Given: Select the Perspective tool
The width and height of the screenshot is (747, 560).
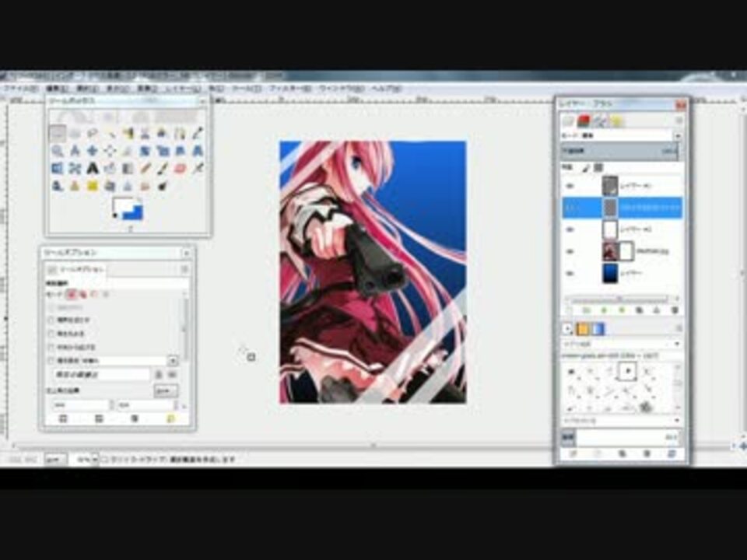Looking at the screenshot, I should 198,151.
